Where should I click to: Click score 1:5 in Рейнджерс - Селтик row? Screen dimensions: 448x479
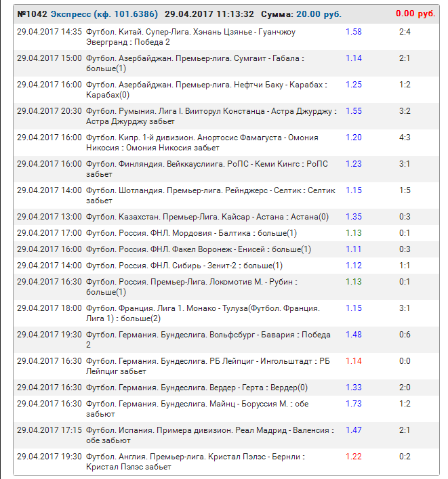[405, 190]
